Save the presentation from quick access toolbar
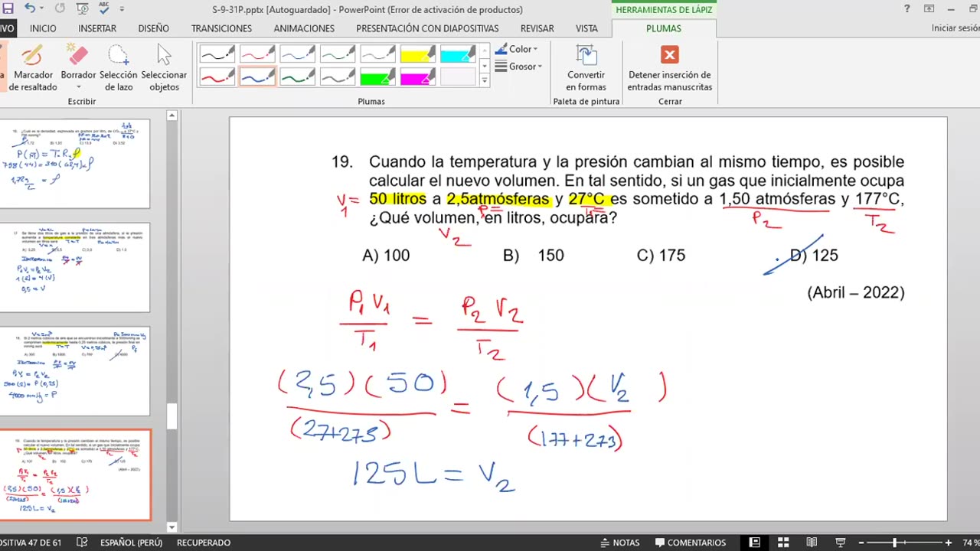980x551 pixels. tap(6, 9)
